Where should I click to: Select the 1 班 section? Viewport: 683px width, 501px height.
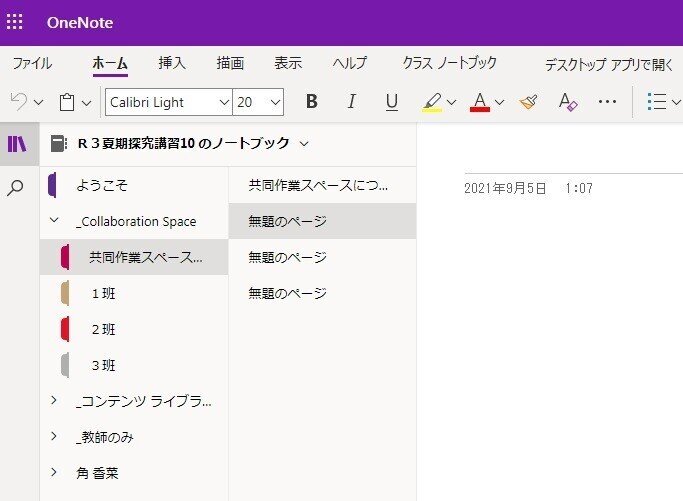pyautogui.click(x=134, y=293)
